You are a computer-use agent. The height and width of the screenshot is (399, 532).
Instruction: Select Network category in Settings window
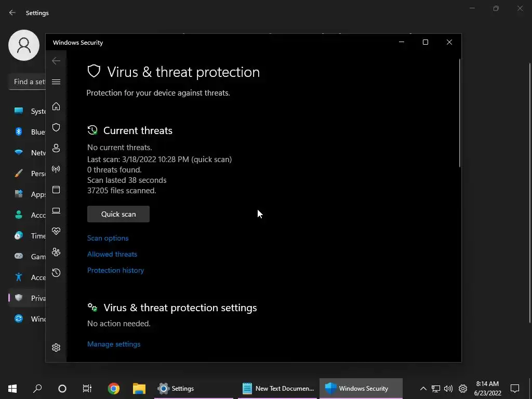pyautogui.click(x=27, y=153)
